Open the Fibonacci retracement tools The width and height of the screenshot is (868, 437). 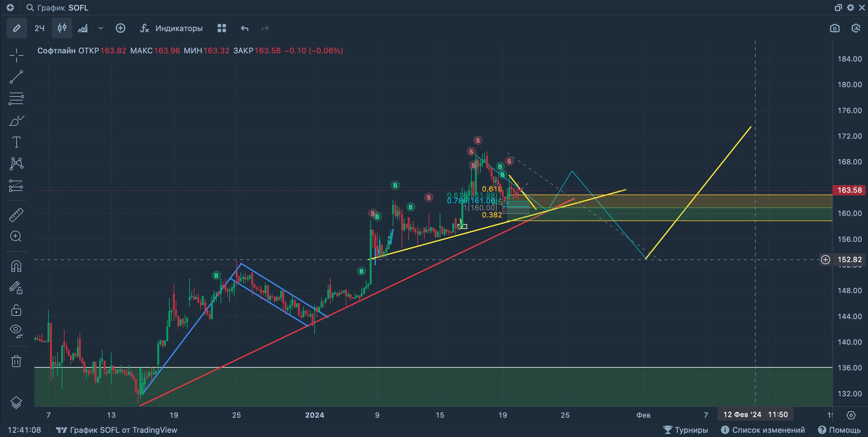[x=16, y=99]
